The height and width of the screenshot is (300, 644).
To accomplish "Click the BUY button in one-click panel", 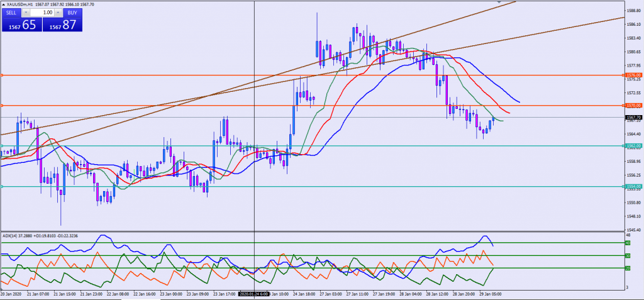I will (x=73, y=13).
